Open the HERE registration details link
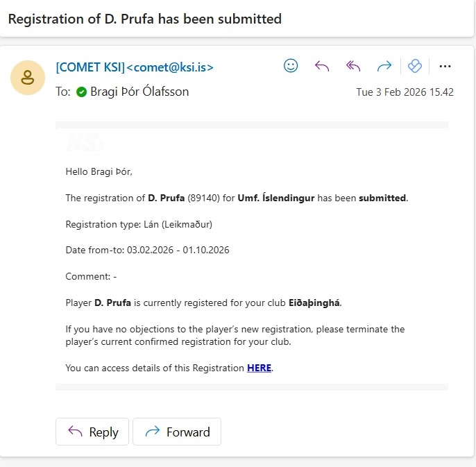This screenshot has height=467, width=476. click(x=259, y=368)
